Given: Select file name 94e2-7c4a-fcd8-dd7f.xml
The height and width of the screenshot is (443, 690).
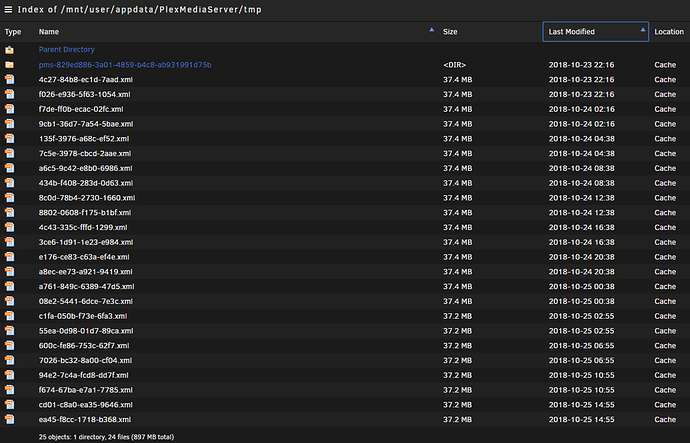Looking at the screenshot, I should click(x=84, y=375).
